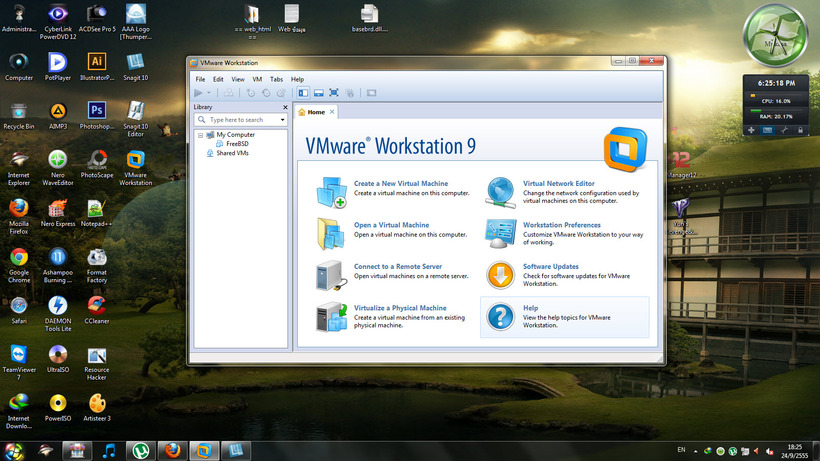
Task: Click the Firefox taskbar button
Action: 172,451
